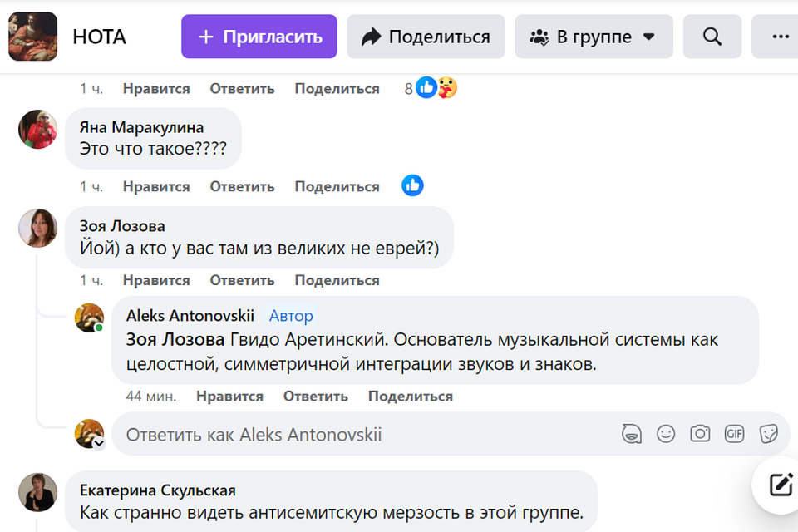View like reaction on Яна Маракулина's comment

[x=412, y=185]
